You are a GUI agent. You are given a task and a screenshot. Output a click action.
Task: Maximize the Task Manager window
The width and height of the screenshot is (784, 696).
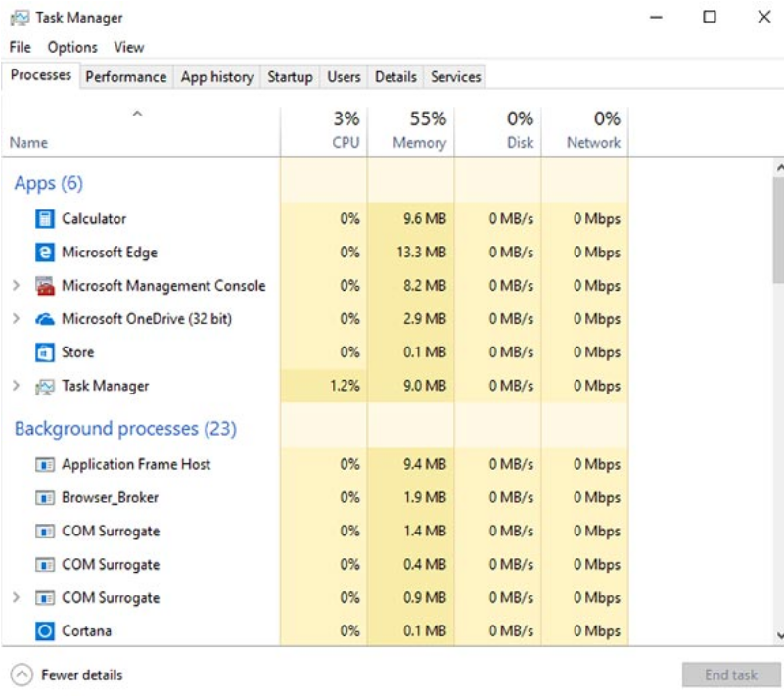click(x=710, y=17)
